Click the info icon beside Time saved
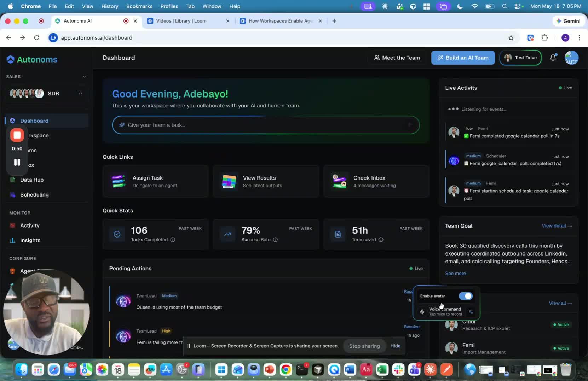 pyautogui.click(x=381, y=240)
